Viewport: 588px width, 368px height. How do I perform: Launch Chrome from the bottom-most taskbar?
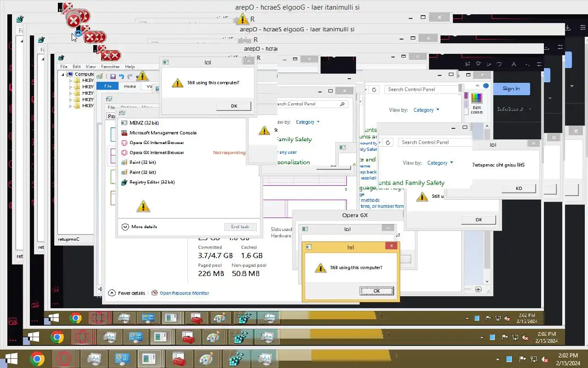tap(37, 358)
